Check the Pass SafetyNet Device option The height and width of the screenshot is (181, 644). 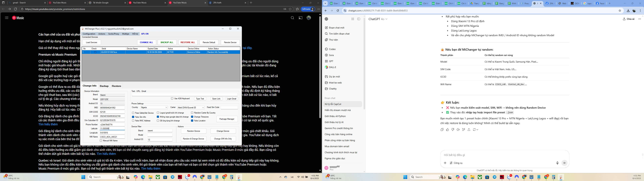133,113
